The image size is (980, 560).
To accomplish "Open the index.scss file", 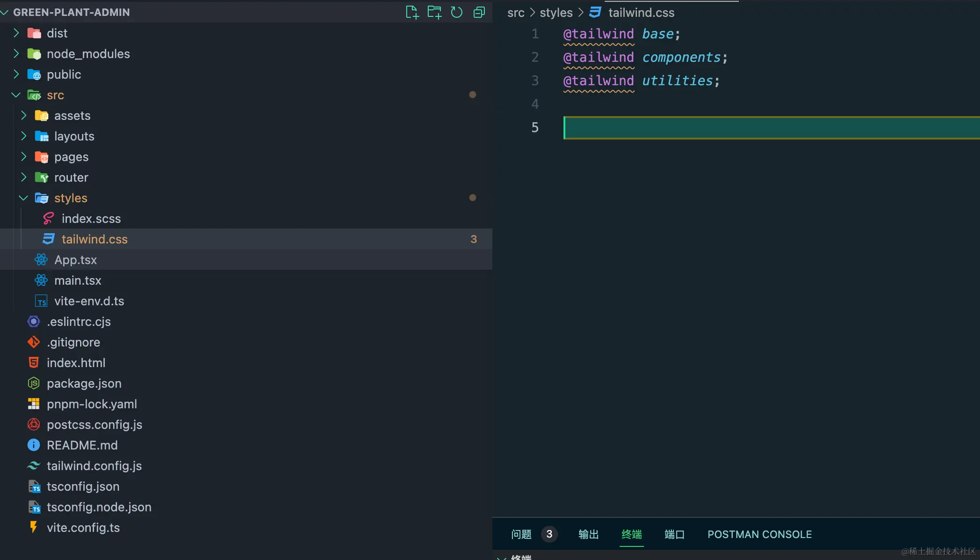I will pos(91,219).
